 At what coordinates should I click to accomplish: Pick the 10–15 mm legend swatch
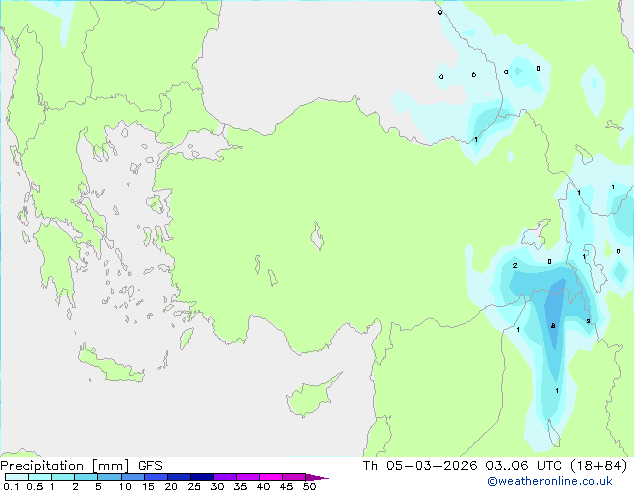pyautogui.click(x=132, y=477)
